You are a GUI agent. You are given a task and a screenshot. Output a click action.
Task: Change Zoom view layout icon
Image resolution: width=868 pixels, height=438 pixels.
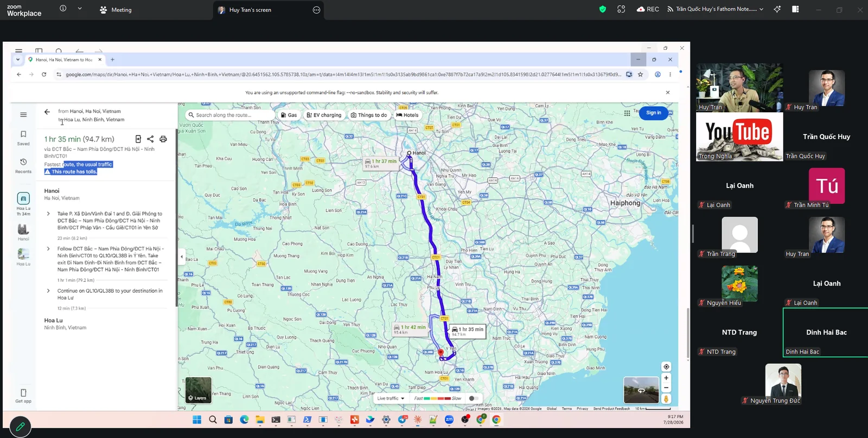[x=795, y=9]
